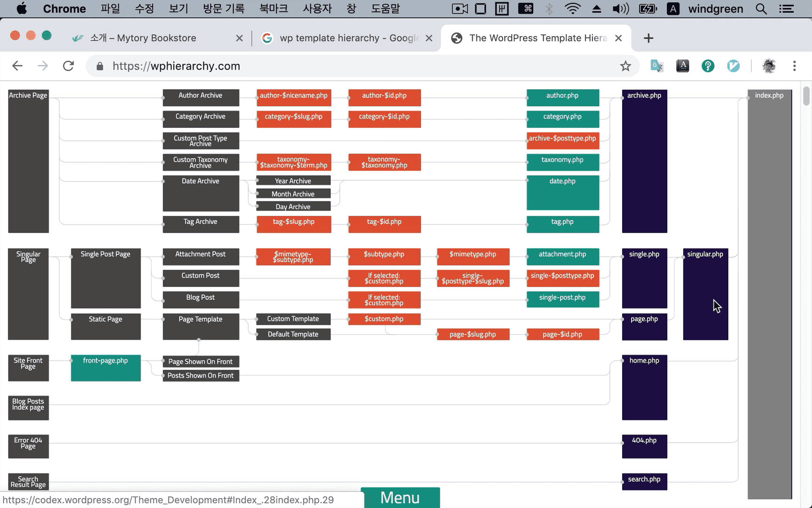Click the search.php block
Screen dimensions: 812x508
click(644, 482)
